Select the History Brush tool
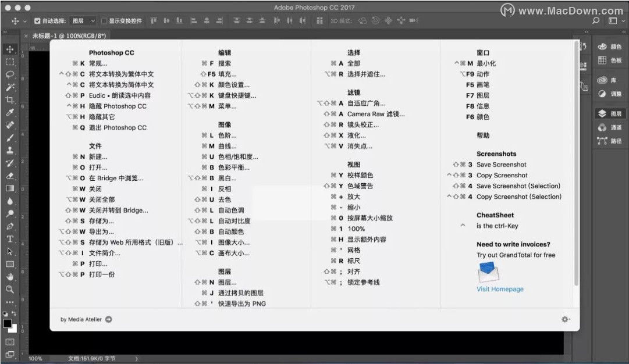 pos(10,163)
